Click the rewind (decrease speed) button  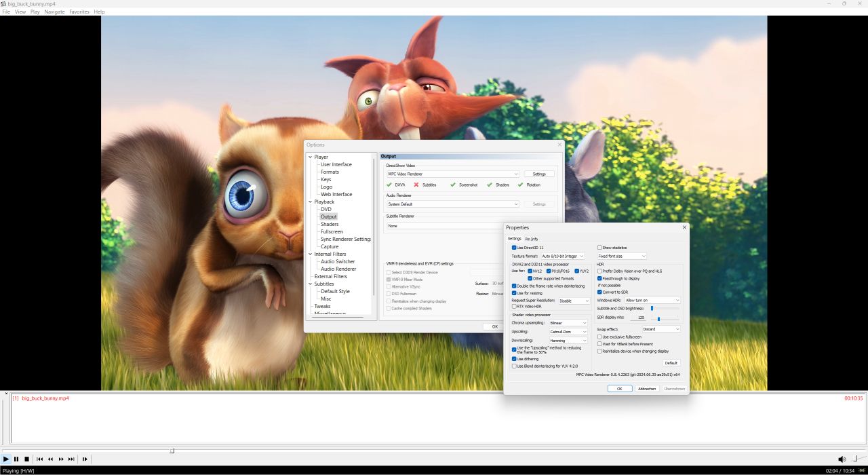coord(50,459)
